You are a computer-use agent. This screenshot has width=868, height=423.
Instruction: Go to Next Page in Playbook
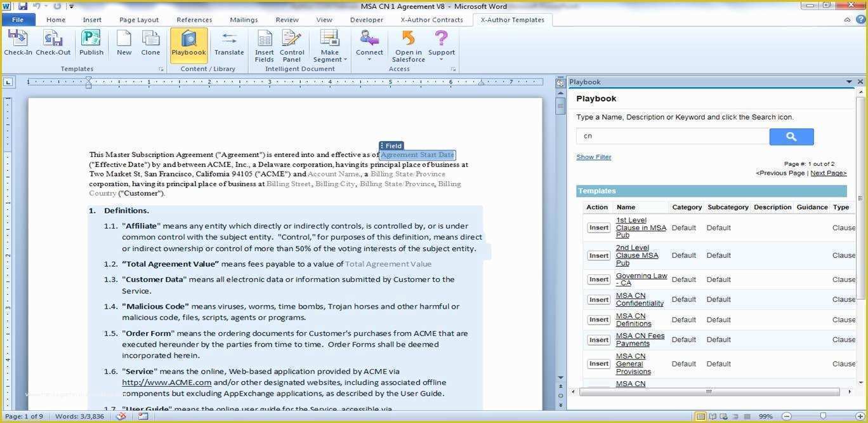coord(828,173)
